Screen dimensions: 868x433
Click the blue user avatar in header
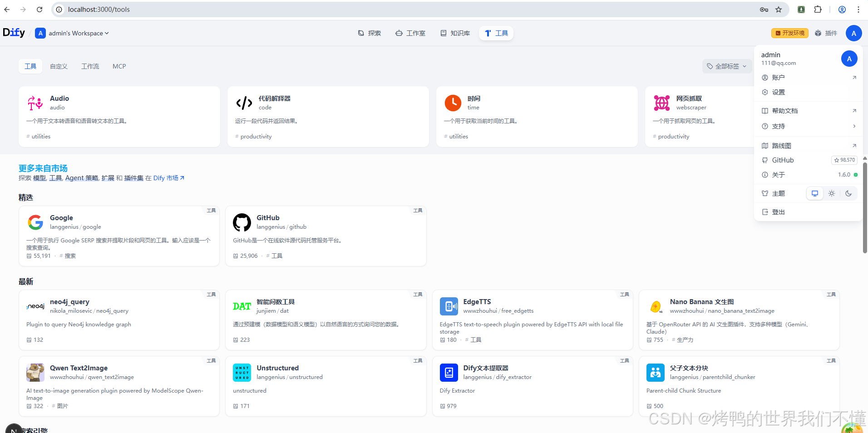(853, 33)
